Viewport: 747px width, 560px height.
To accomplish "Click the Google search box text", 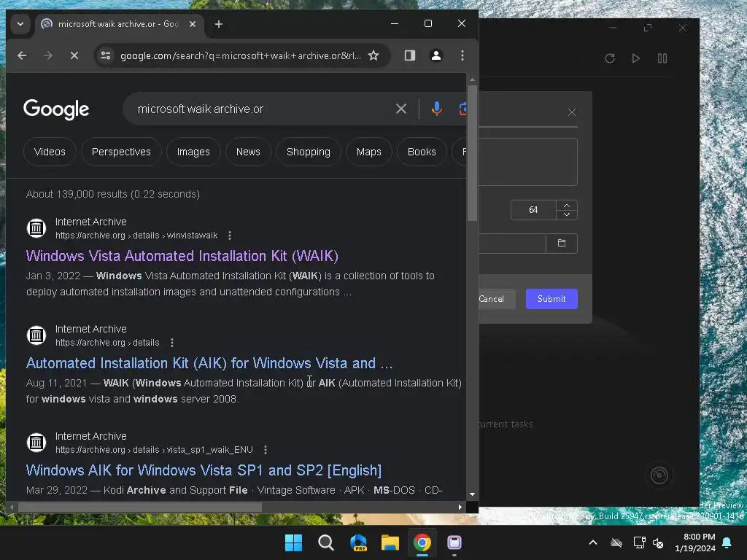I will (x=201, y=109).
